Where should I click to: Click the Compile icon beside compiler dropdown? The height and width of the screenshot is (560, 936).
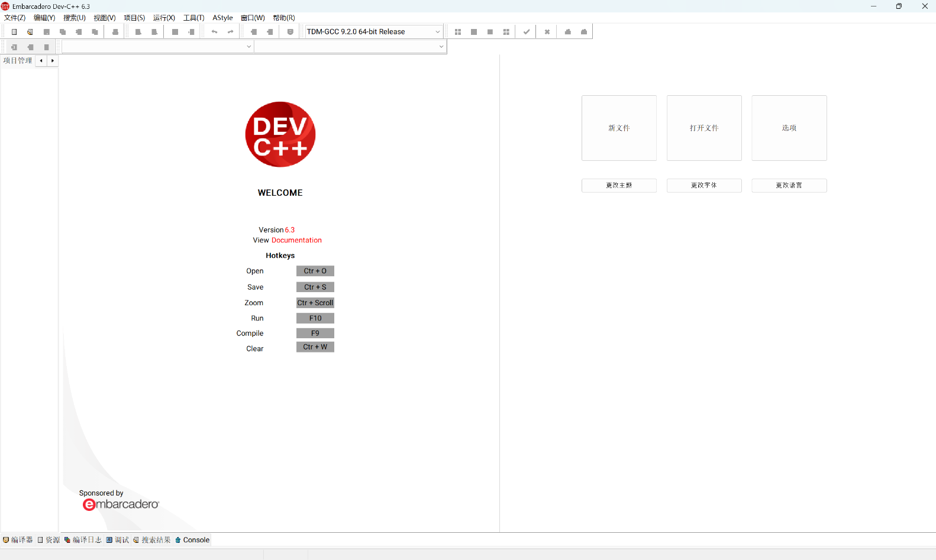click(458, 32)
